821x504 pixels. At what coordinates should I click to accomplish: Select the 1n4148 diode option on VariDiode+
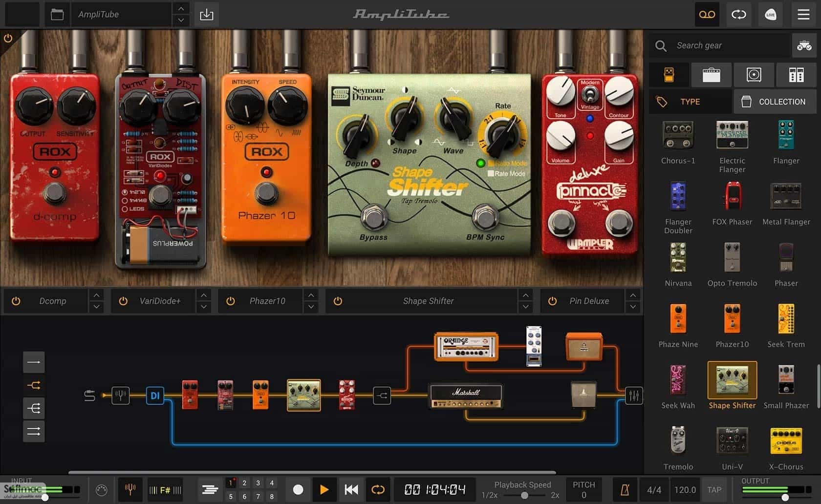pyautogui.click(x=125, y=200)
